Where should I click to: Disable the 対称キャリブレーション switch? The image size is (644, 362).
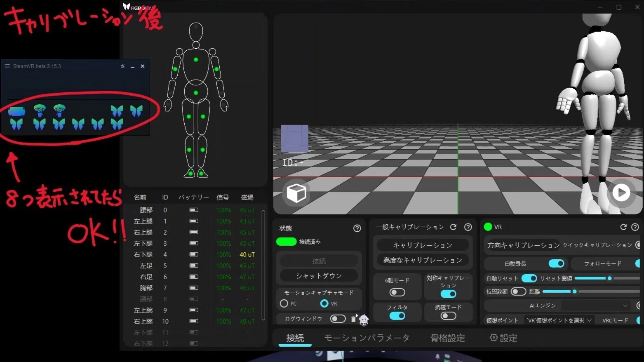point(448,294)
